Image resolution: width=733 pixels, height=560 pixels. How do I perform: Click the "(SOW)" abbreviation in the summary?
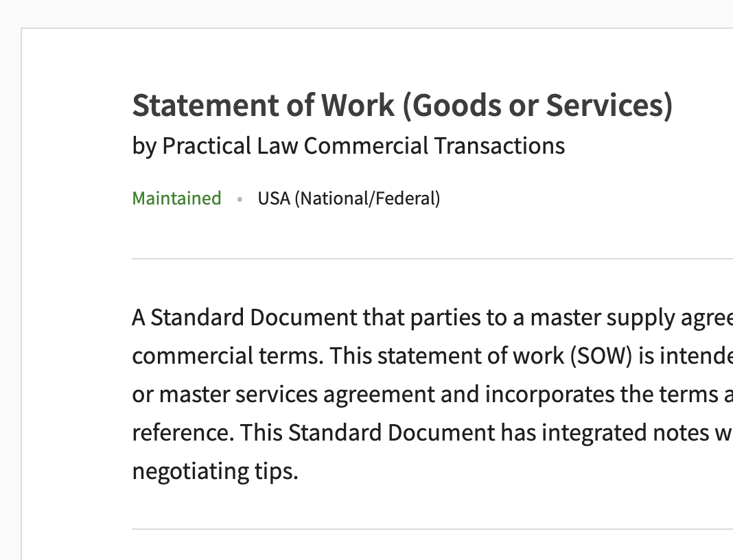[x=596, y=356]
